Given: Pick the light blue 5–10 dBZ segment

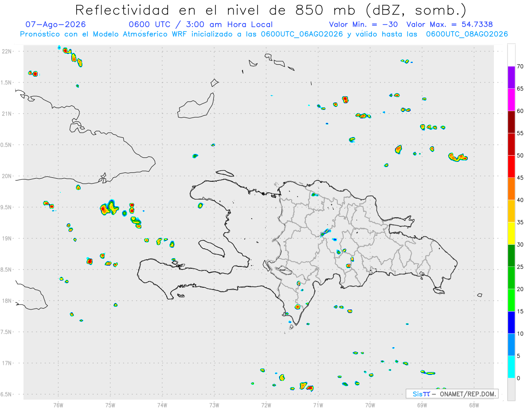Looking at the screenshot, I should pyautogui.click(x=511, y=345).
